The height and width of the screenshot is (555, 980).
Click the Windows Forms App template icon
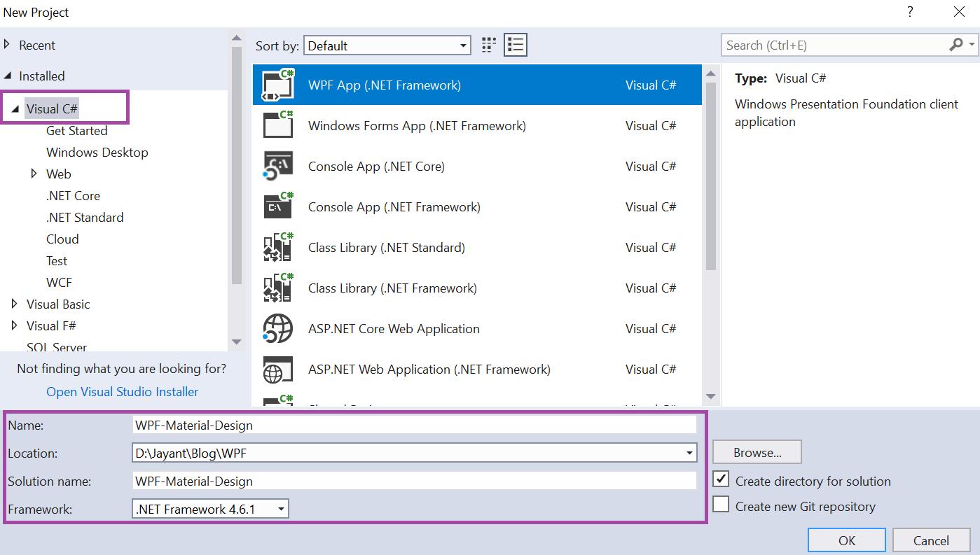pyautogui.click(x=278, y=126)
